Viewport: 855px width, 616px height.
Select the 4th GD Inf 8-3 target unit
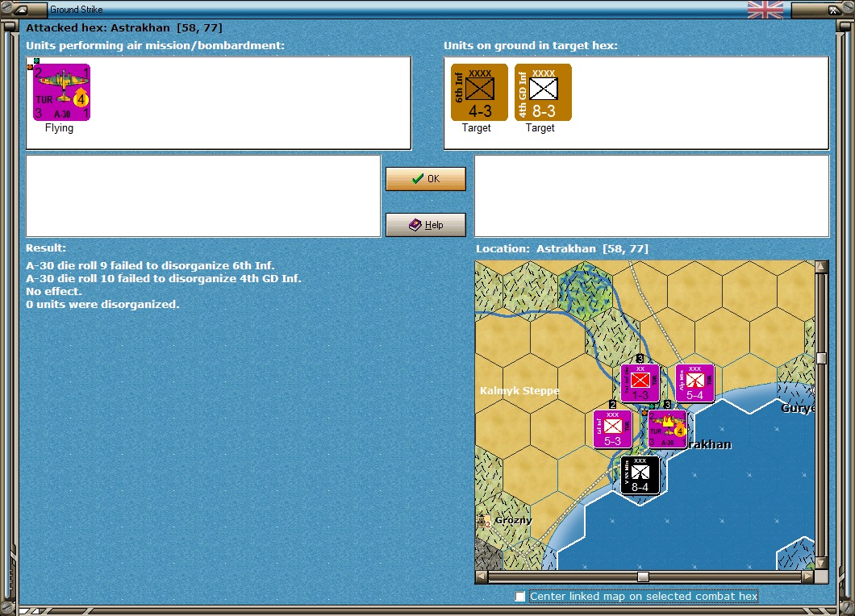pos(543,92)
